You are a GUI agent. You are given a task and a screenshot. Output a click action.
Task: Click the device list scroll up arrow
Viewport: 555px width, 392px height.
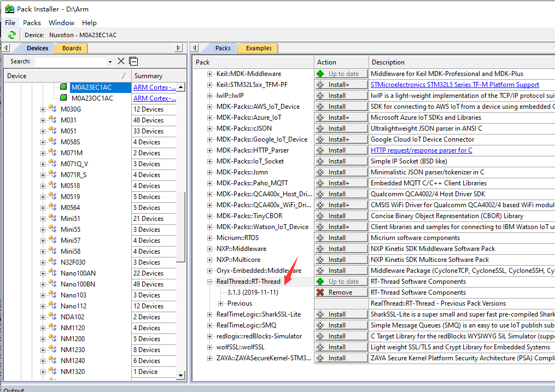tap(181, 87)
